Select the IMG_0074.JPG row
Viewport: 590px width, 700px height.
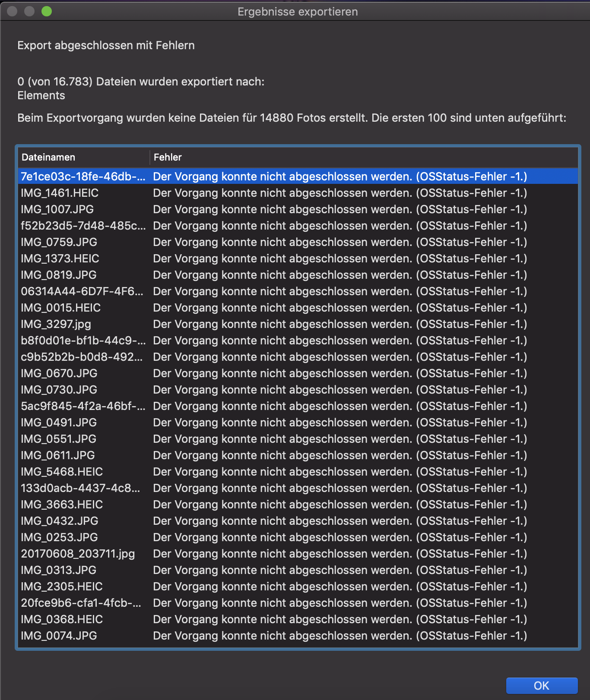pos(59,636)
